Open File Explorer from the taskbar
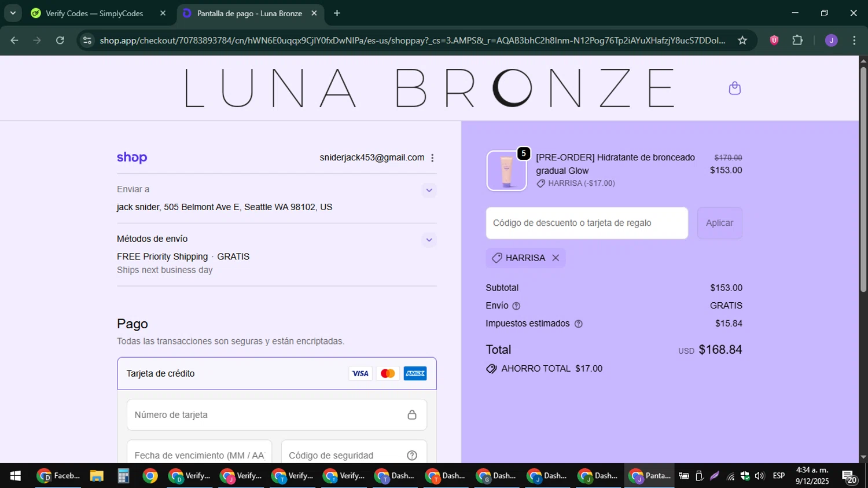The image size is (868, 488). pyautogui.click(x=97, y=476)
